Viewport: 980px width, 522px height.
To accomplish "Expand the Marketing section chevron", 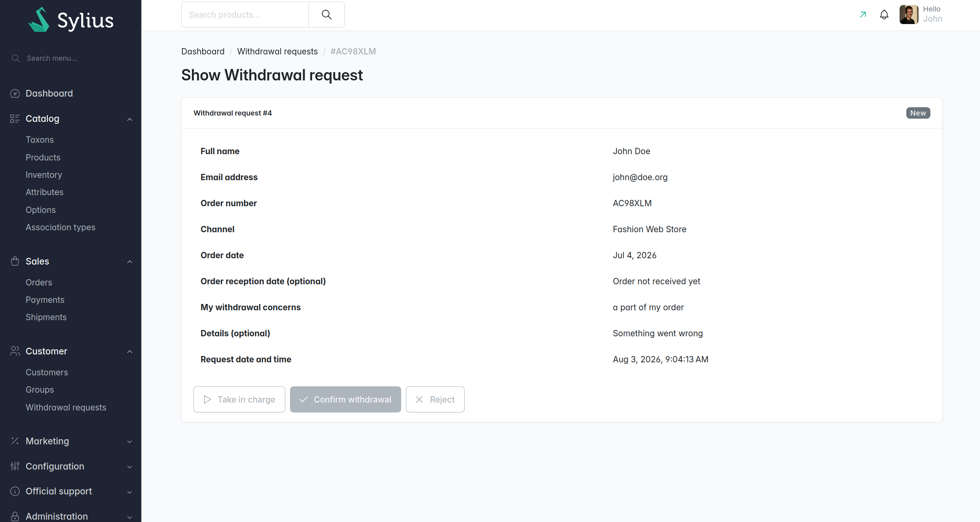I will [x=130, y=442].
